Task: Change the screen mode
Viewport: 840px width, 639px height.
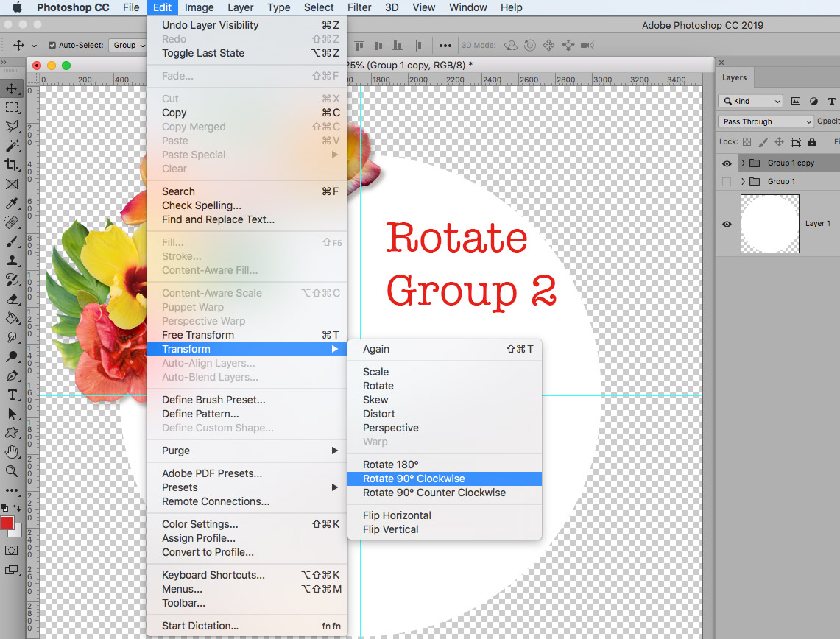Action: [11, 570]
